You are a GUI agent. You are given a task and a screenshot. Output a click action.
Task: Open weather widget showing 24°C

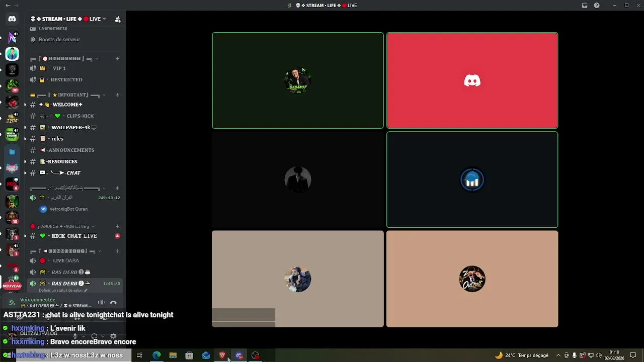coord(522,355)
